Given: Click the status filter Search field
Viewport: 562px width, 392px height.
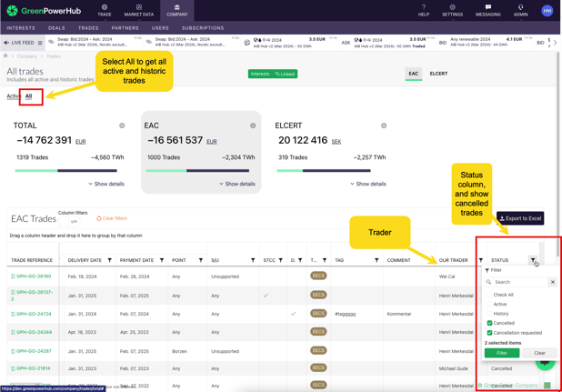Looking at the screenshot, I should [517, 282].
